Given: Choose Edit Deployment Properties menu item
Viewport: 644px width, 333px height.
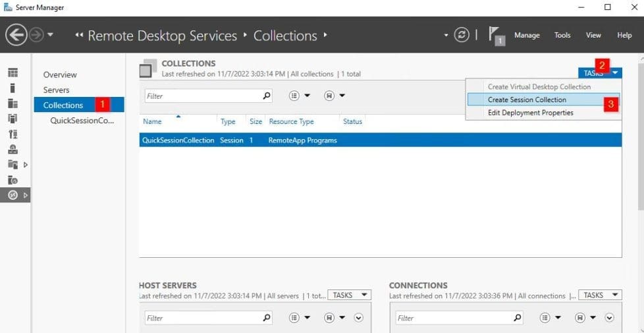Looking at the screenshot, I should click(530, 113).
